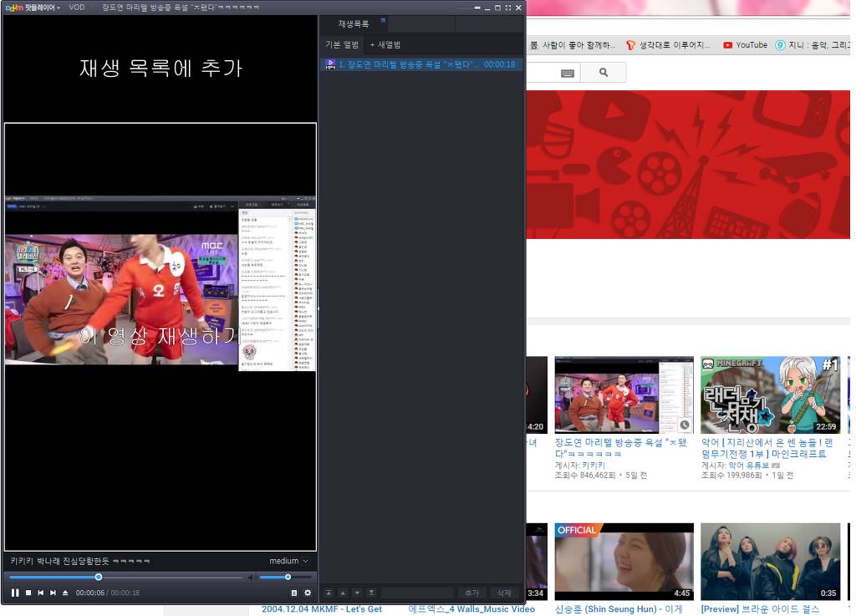The width and height of the screenshot is (856, 616).
Task: Click + 새앨범 to add album
Action: 385,44
